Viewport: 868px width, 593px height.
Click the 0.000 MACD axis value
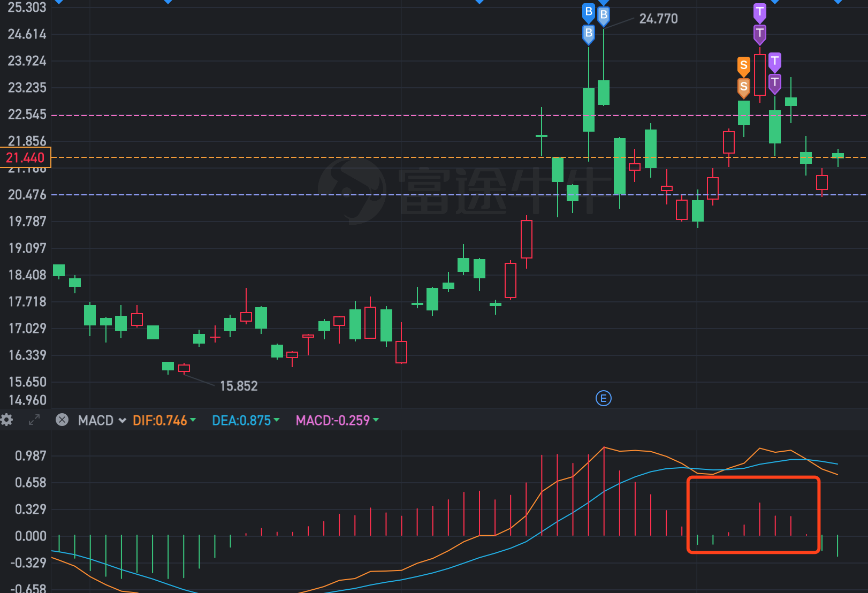click(x=31, y=536)
